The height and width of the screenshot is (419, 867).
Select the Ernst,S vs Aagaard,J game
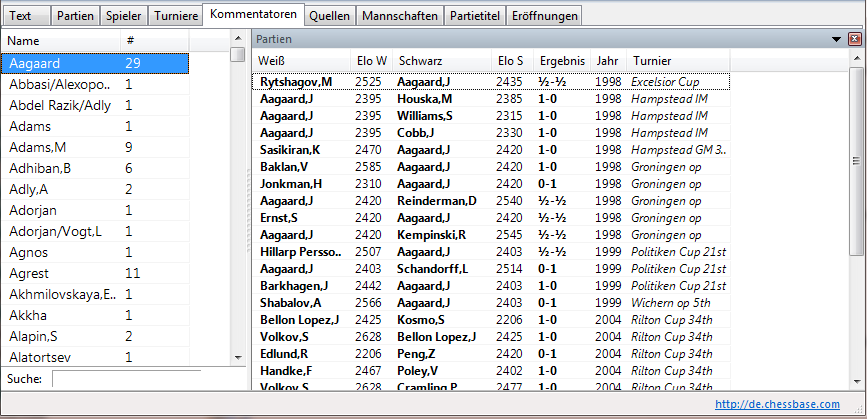[491, 218]
